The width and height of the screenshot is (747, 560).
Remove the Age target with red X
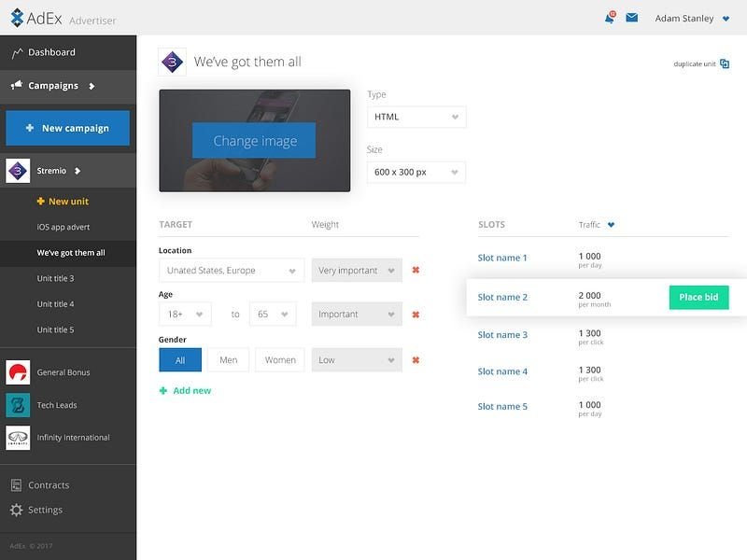coord(416,315)
